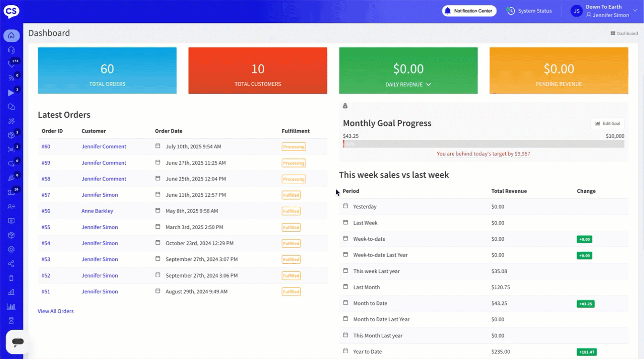Click the party popper sidebar icon

pyautogui.click(x=11, y=178)
